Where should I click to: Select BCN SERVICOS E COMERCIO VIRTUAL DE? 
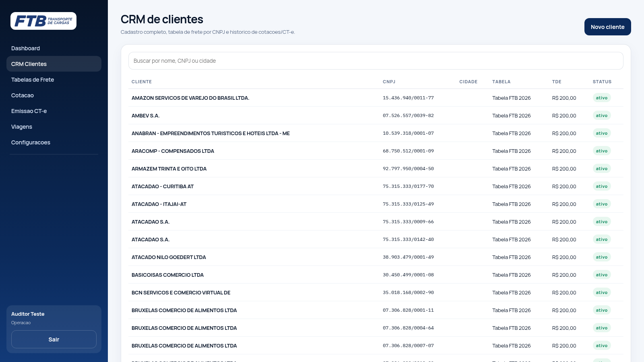376,292
